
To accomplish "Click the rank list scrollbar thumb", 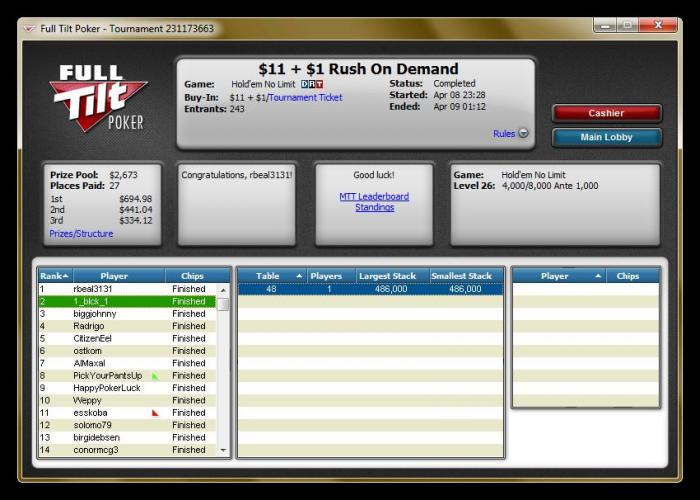I will (223, 304).
